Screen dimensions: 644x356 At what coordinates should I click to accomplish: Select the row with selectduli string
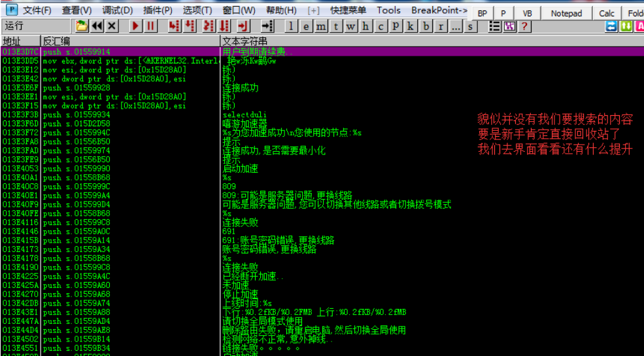click(x=322, y=115)
